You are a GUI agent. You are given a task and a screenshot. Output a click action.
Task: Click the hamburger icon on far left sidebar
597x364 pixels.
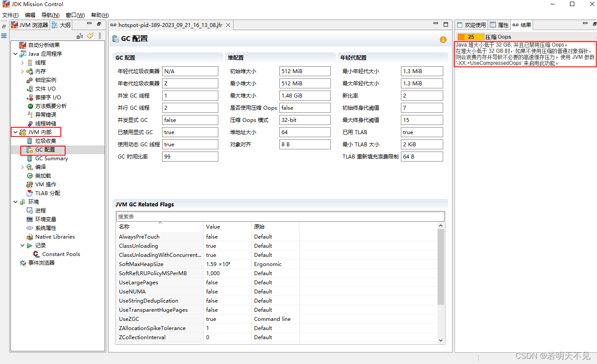[4, 36]
